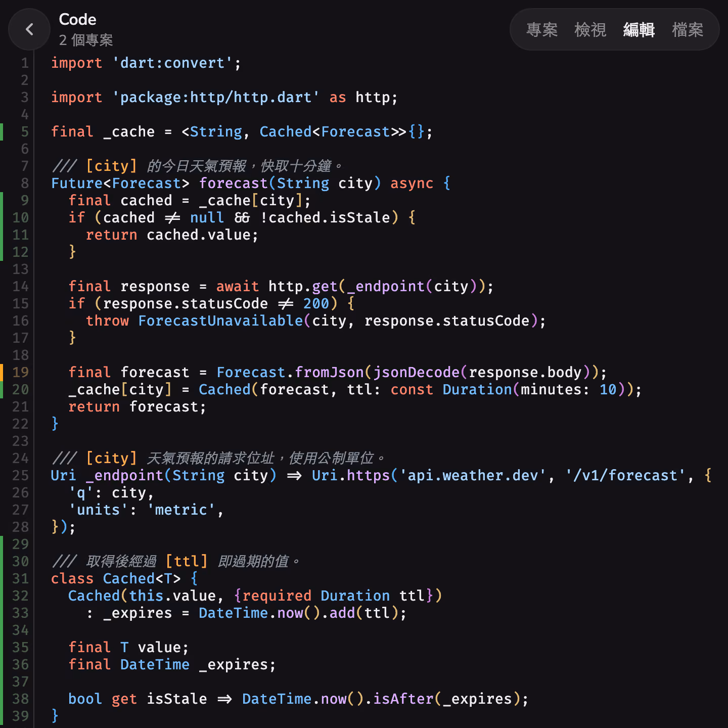This screenshot has width=728, height=728.
Task: Open the 檢視 tab
Action: click(590, 30)
